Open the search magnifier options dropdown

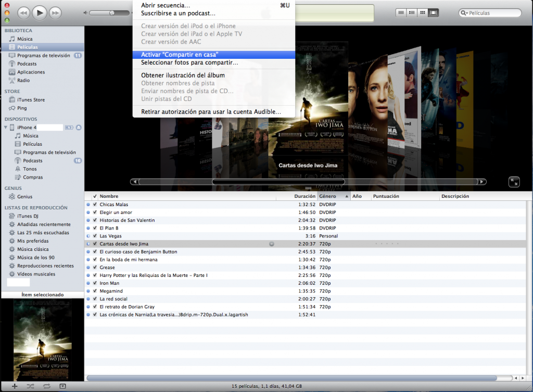[x=464, y=13]
